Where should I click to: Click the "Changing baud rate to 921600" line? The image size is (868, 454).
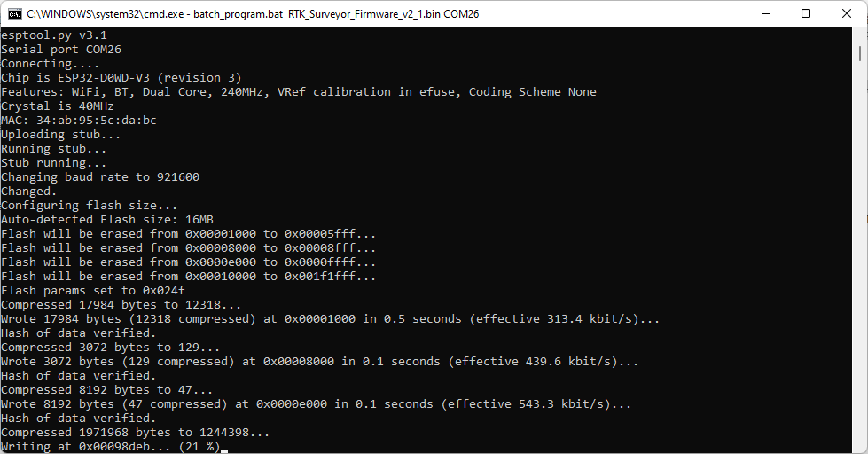100,176
